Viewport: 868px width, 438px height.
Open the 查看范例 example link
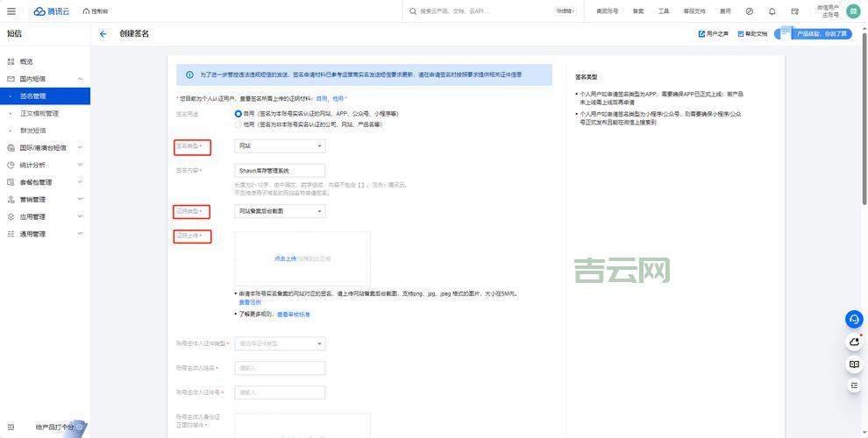click(250, 302)
